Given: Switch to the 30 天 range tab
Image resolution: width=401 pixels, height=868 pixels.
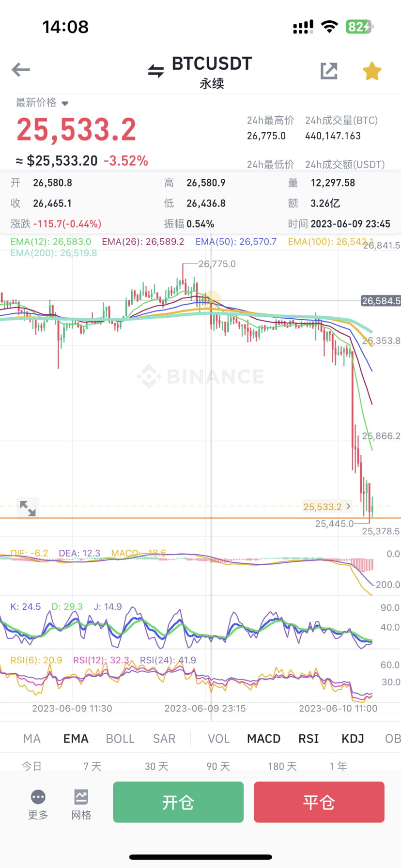Looking at the screenshot, I should point(156,766).
